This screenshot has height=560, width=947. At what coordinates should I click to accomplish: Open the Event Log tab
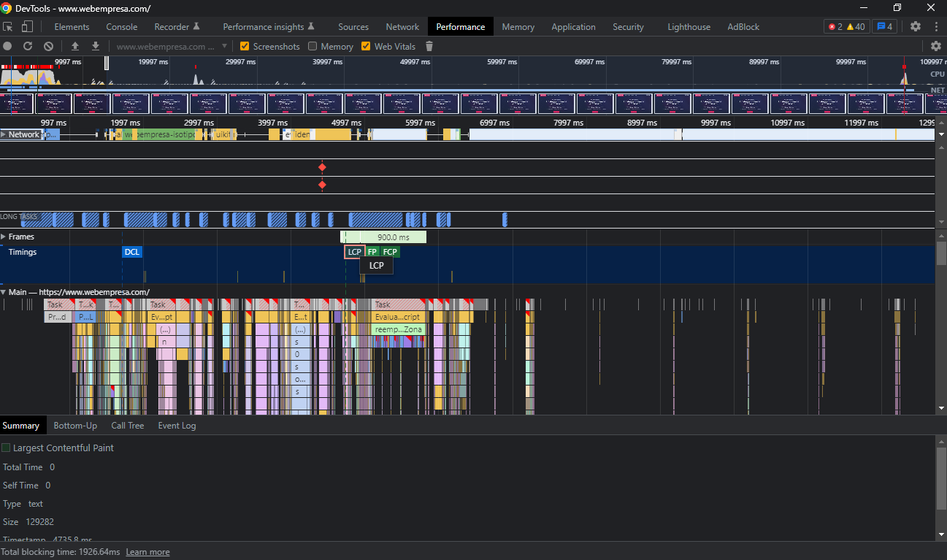click(177, 426)
